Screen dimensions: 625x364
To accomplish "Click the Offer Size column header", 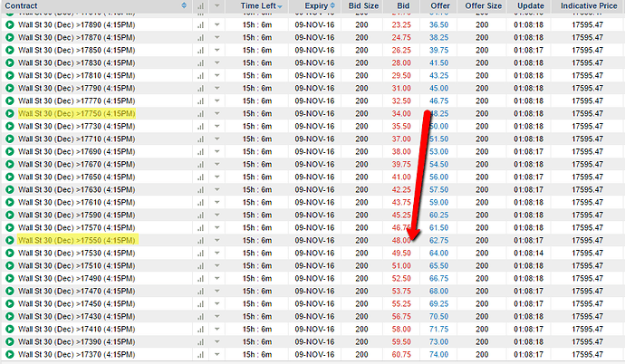I will click(x=483, y=5).
